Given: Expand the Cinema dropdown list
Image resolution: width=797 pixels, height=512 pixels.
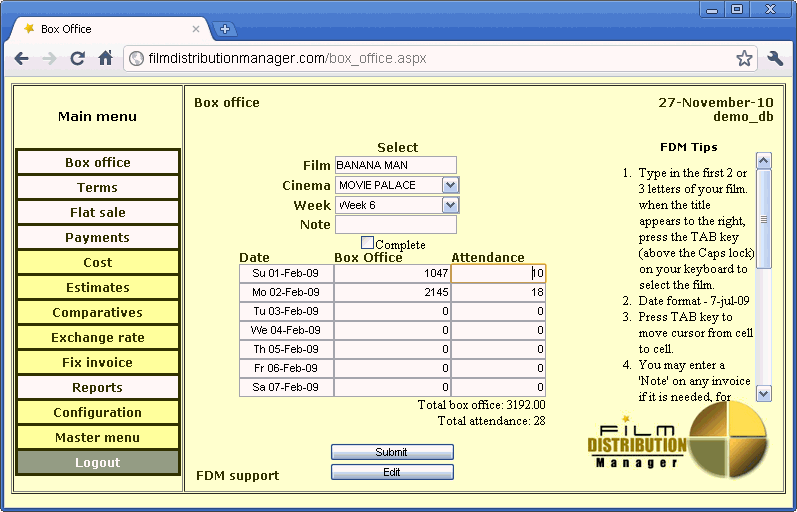Looking at the screenshot, I should click(x=450, y=185).
